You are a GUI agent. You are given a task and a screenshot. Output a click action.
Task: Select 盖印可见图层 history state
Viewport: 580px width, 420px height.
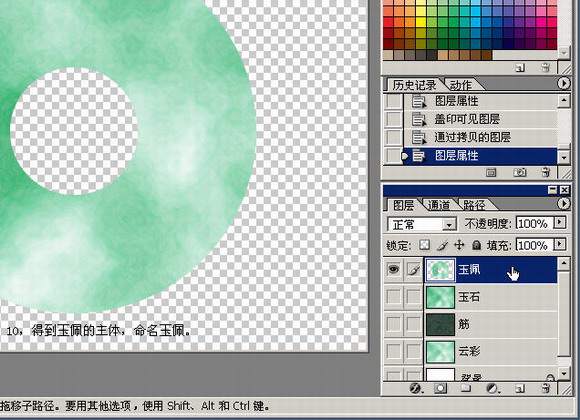(480, 119)
